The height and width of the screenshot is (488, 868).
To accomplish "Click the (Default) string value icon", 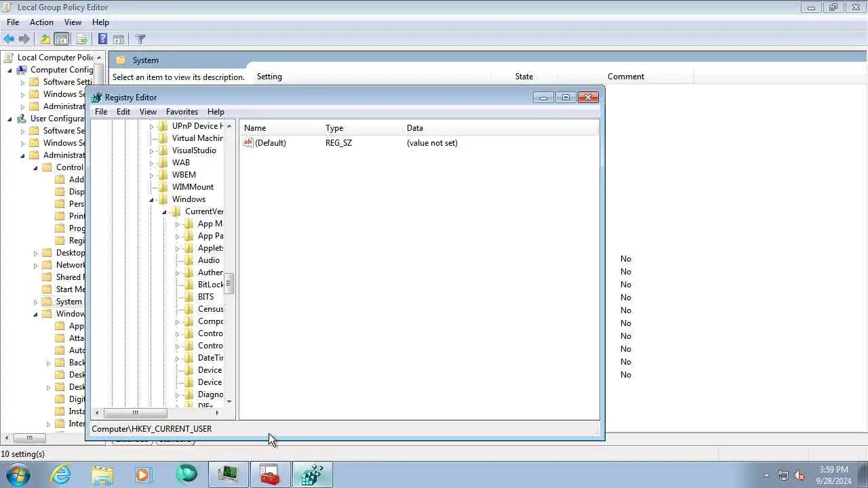I will click(248, 143).
